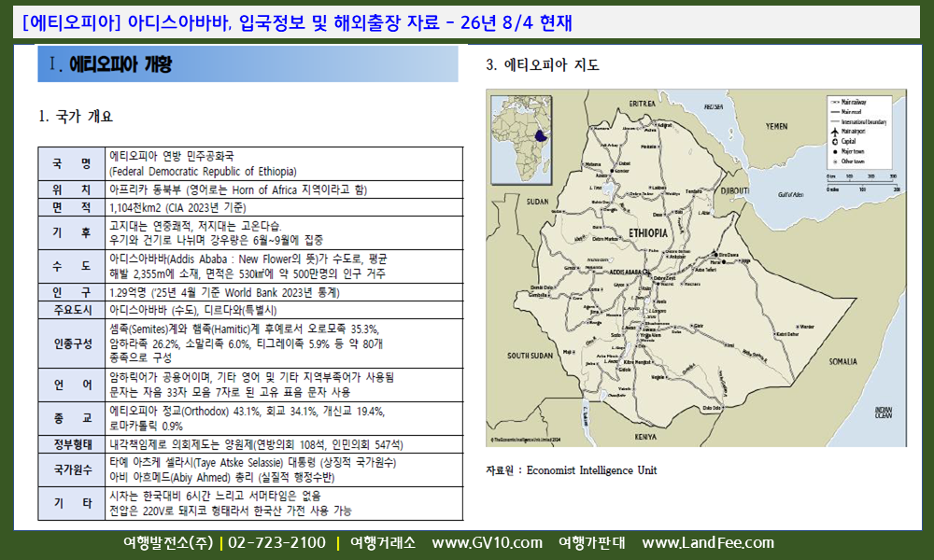The width and height of the screenshot is (934, 560).
Task: Click the cell mentioning Horn of Africa
Action: click(x=284, y=189)
